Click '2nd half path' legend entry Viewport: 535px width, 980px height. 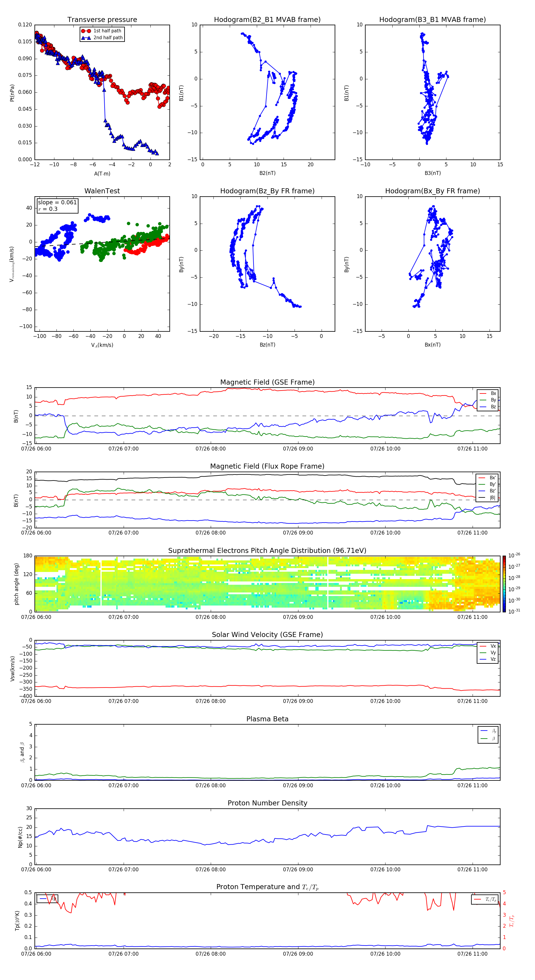coord(102,38)
